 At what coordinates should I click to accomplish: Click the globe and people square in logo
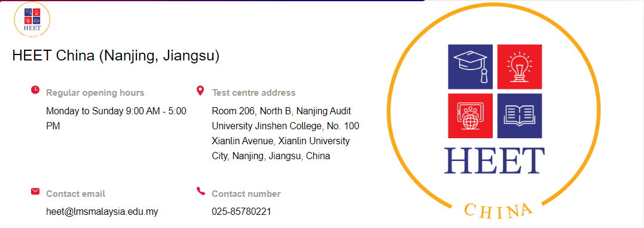470,116
